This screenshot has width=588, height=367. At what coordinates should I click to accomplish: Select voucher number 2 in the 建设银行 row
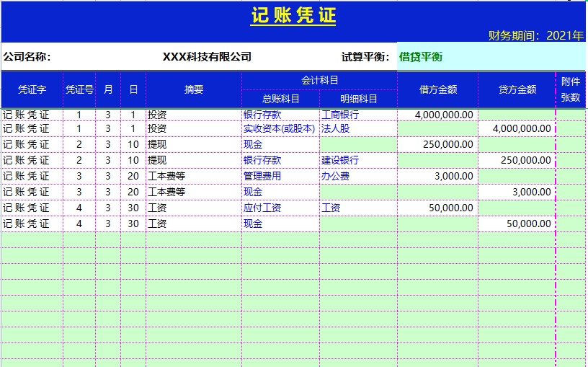click(79, 160)
